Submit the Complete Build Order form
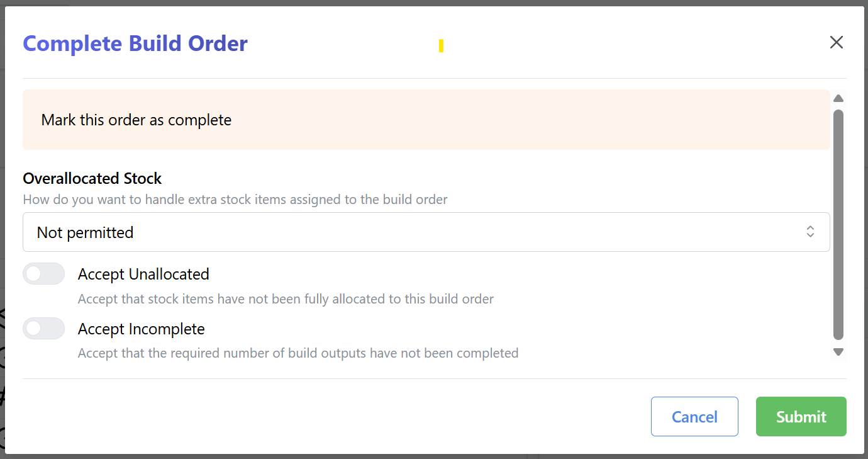868x459 pixels. [x=801, y=416]
